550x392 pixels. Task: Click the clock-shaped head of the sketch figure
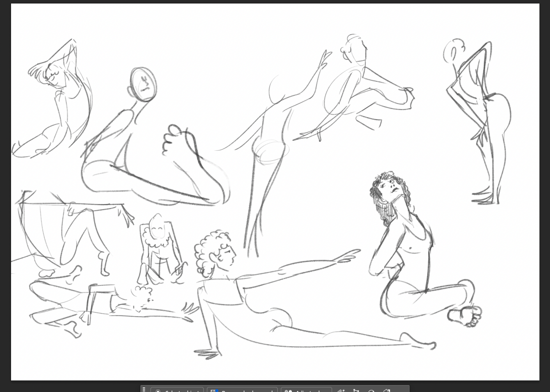(x=143, y=84)
